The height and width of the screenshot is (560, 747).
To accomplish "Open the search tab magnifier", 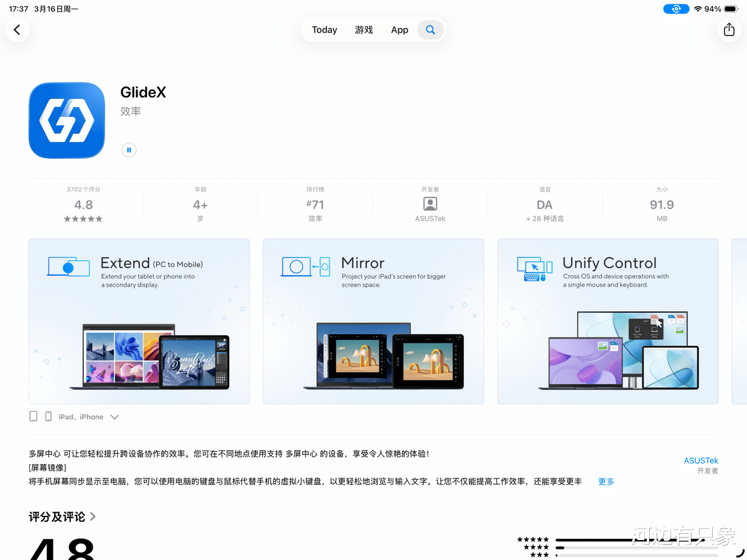I will (x=430, y=29).
